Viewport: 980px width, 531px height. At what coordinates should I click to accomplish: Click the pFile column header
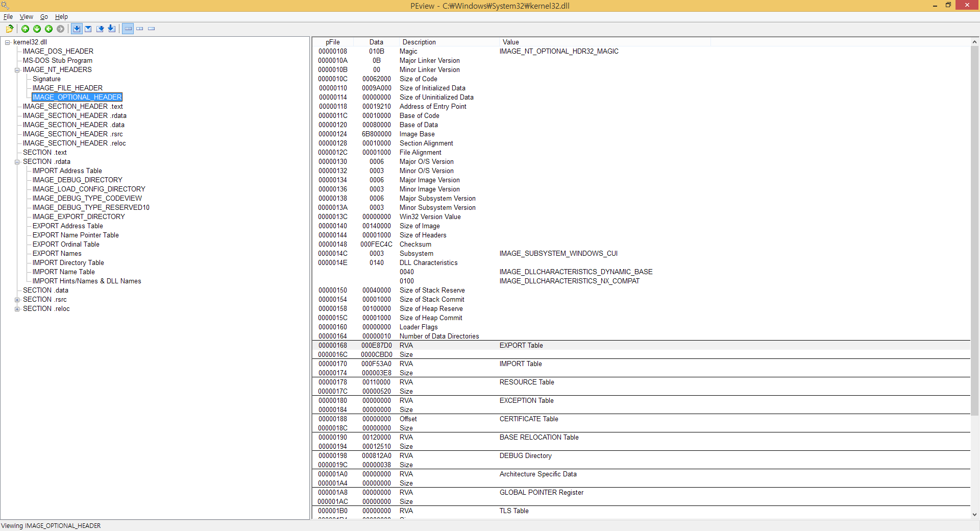click(x=333, y=42)
